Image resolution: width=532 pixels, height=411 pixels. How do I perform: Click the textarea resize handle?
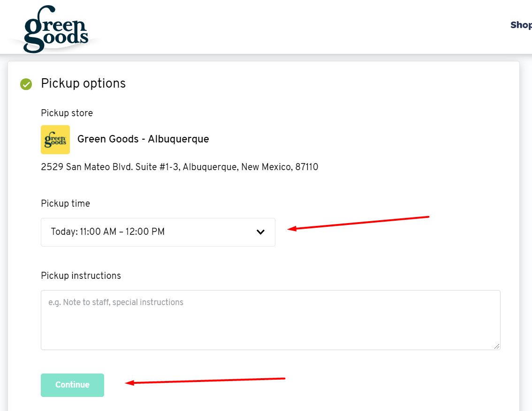[x=496, y=346]
